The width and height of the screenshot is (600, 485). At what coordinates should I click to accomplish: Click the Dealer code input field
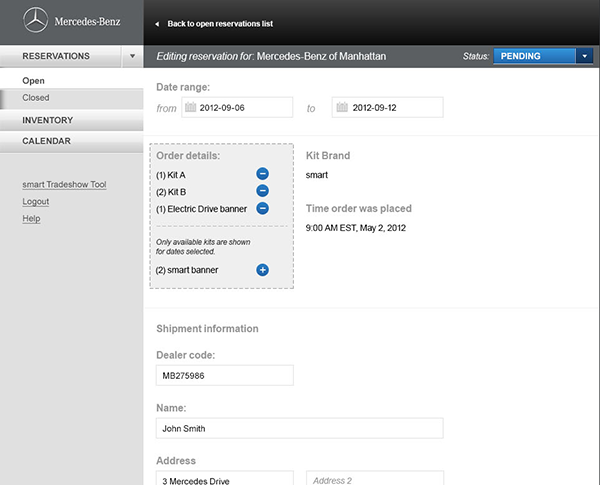(225, 376)
